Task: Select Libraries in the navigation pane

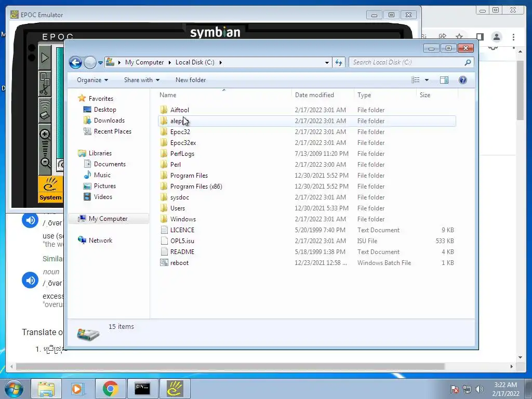Action: (x=100, y=153)
